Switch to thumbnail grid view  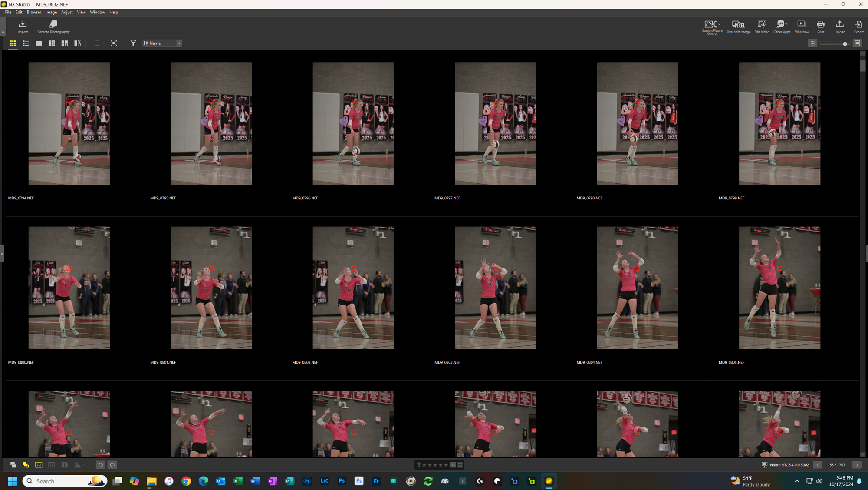13,43
